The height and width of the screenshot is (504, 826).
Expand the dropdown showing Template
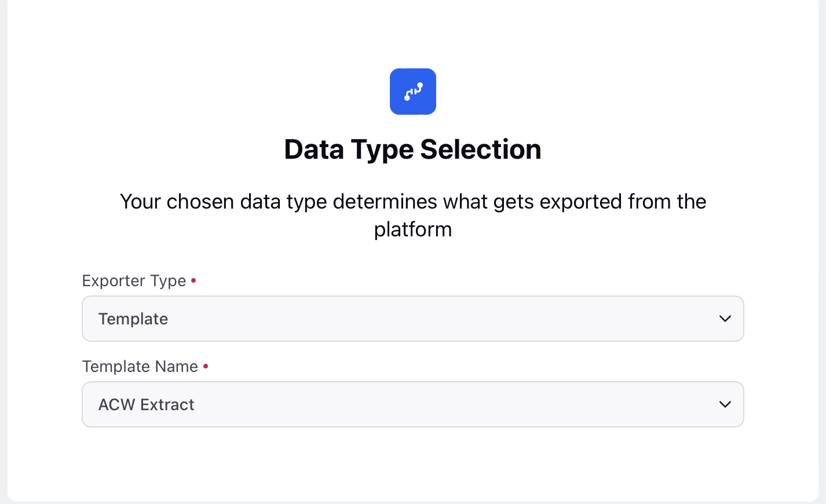(413, 319)
